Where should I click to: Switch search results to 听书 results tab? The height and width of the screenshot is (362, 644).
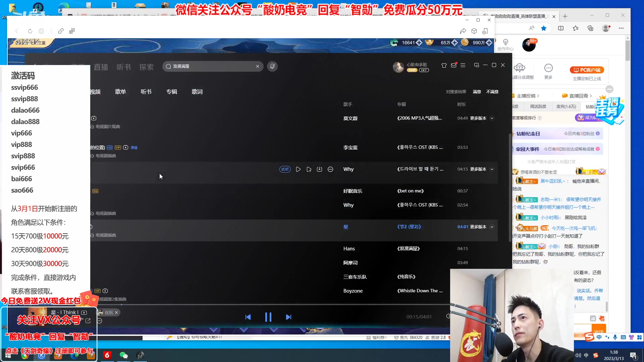tap(146, 92)
